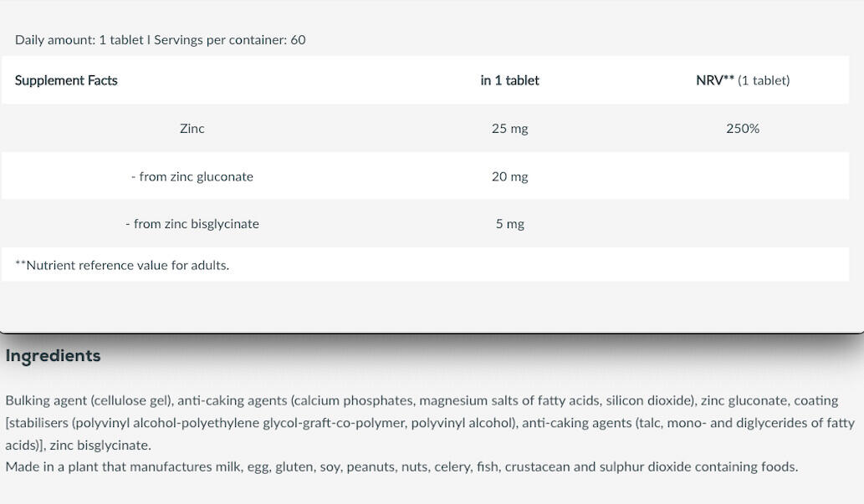Click the 25 mg zinc amount
This screenshot has width=864, height=504.
coord(509,129)
